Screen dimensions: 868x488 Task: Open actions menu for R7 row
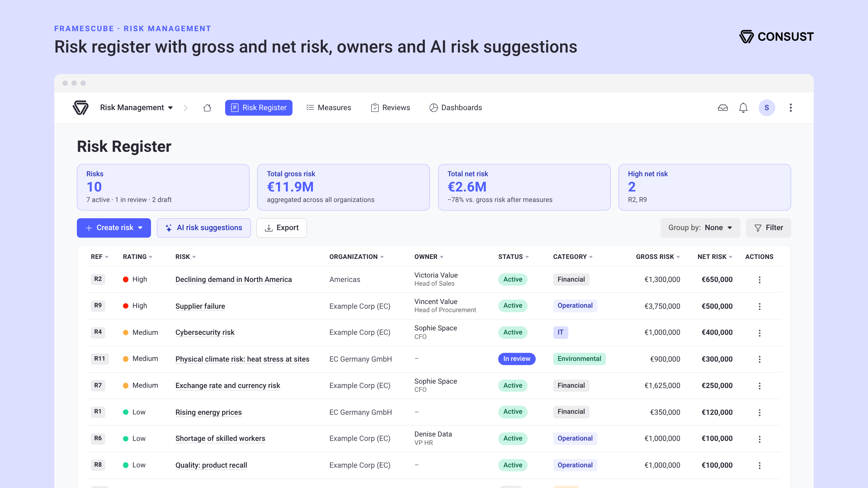pyautogui.click(x=759, y=386)
